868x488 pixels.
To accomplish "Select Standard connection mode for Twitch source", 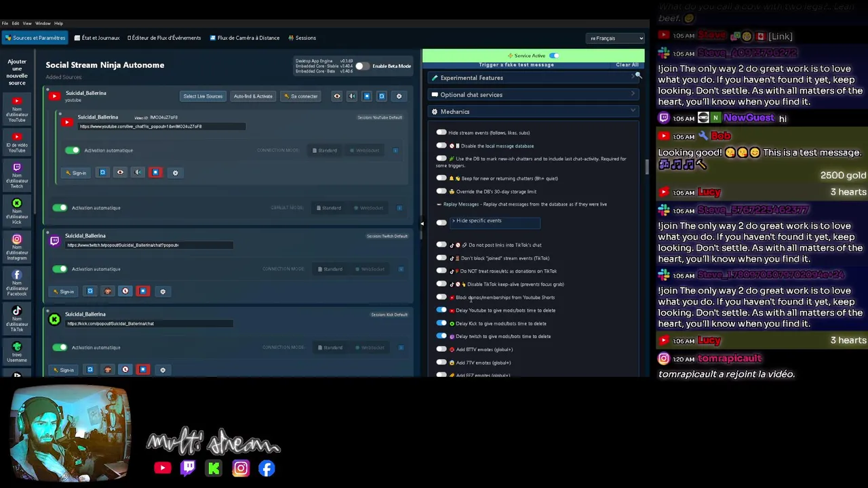I will pyautogui.click(x=329, y=269).
